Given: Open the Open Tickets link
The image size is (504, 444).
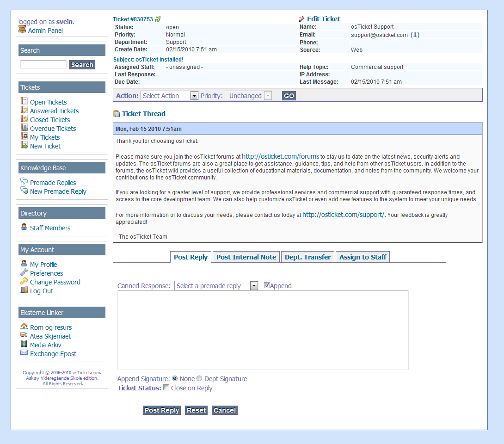Looking at the screenshot, I should pos(48,102).
